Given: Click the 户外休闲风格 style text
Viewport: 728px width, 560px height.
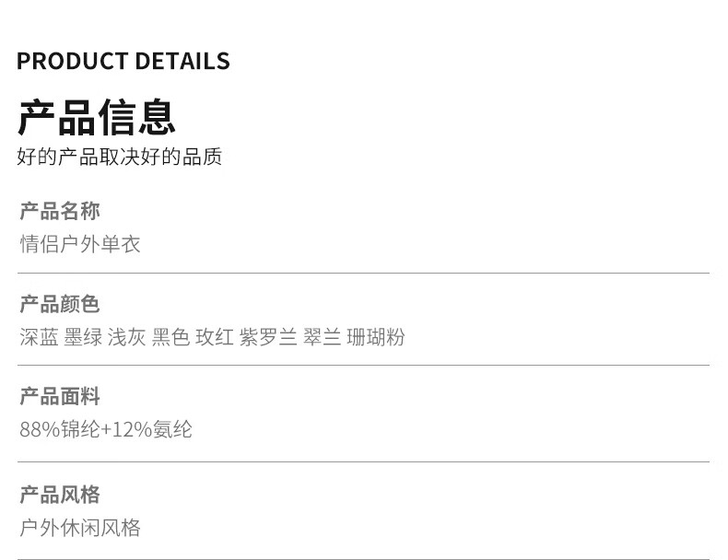Looking at the screenshot, I should tap(80, 528).
